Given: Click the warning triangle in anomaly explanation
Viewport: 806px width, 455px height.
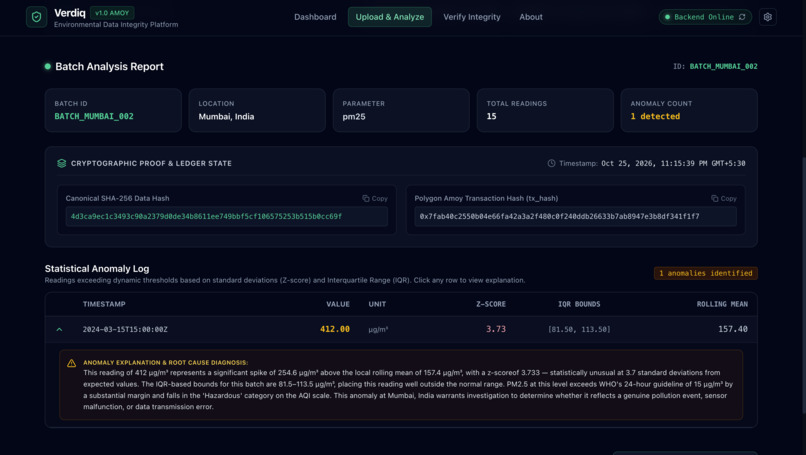Looking at the screenshot, I should [x=71, y=363].
